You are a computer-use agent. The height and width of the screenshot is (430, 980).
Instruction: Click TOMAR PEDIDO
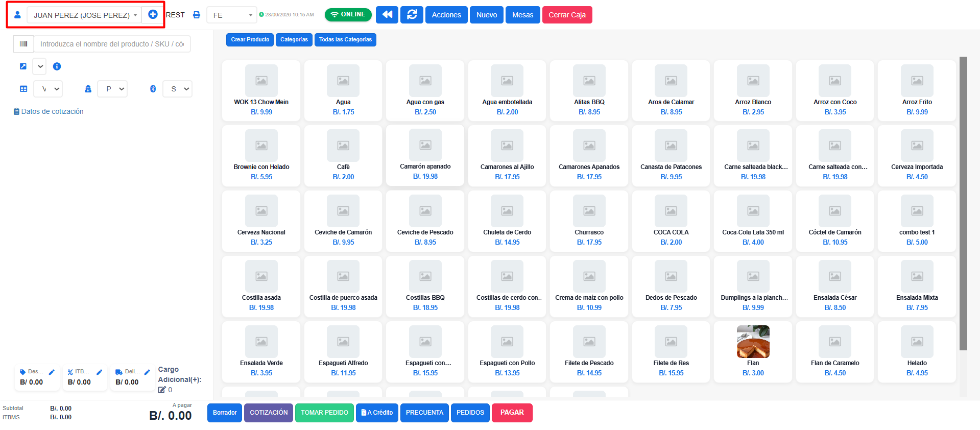(x=325, y=413)
